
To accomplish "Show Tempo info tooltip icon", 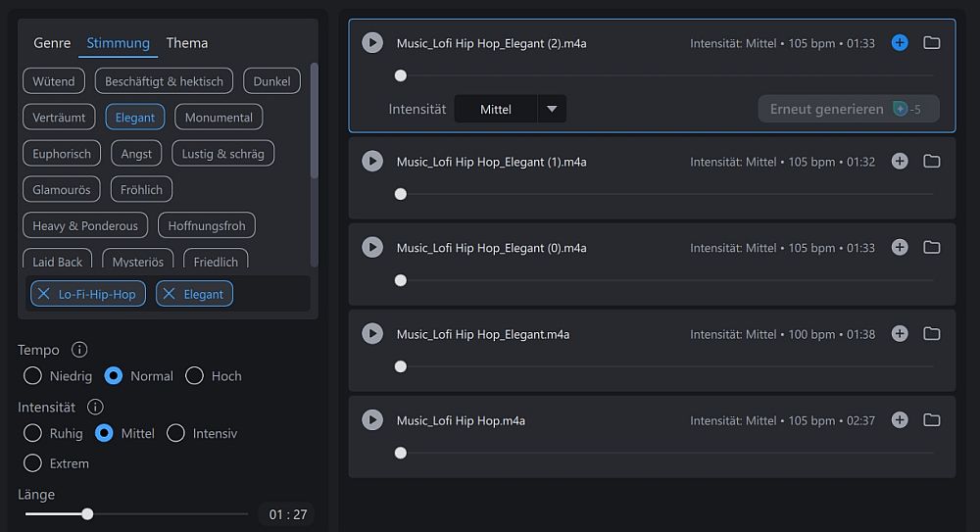I will click(80, 350).
